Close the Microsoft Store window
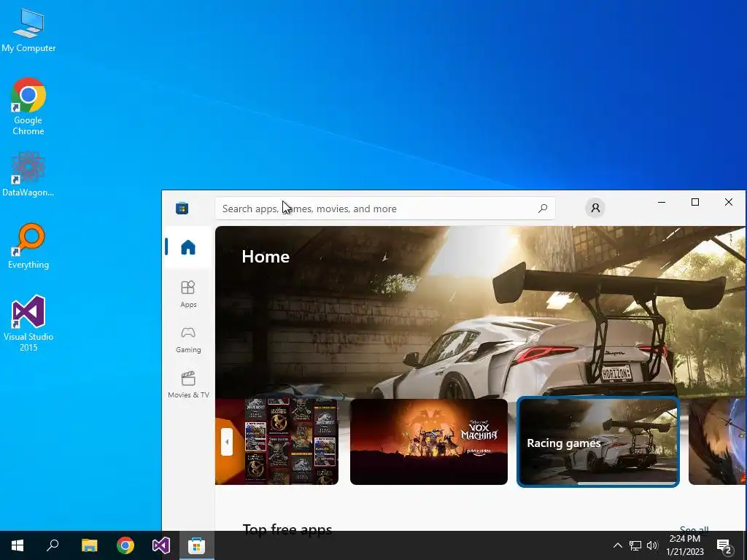 pos(729,202)
